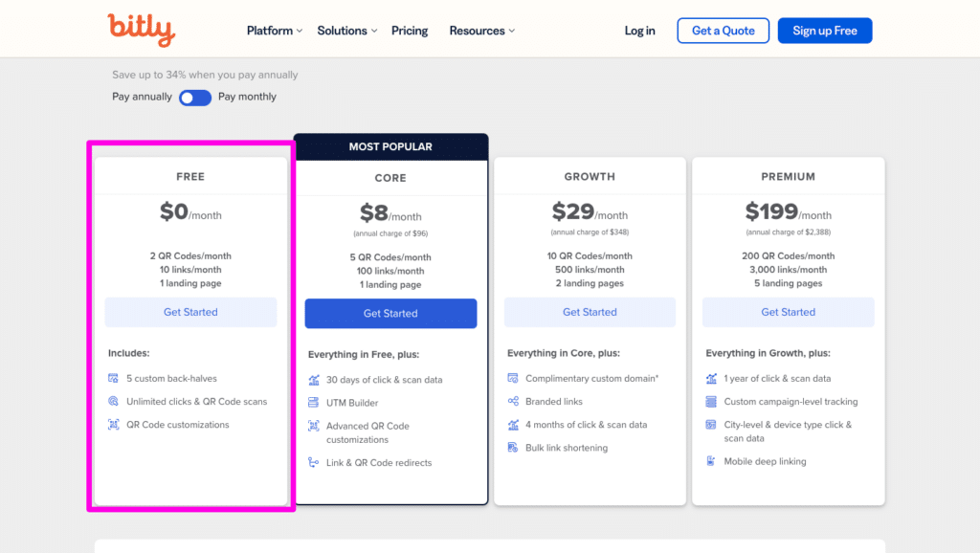Click the 1 year of click data icon

pos(711,378)
